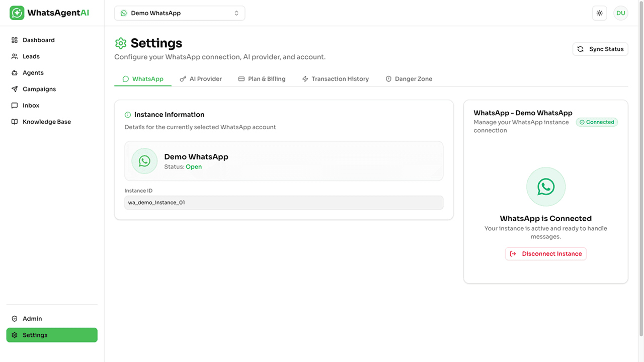Click the Instance ID field
This screenshot has height=362, width=644.
[x=284, y=203]
